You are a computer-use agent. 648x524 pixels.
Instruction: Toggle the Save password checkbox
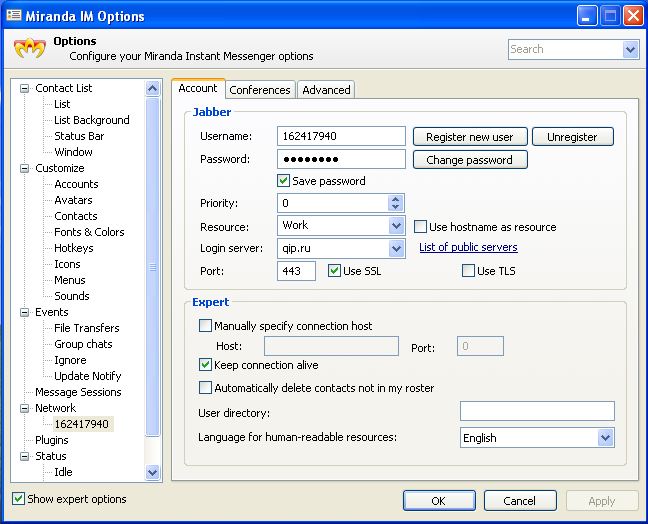click(x=283, y=181)
